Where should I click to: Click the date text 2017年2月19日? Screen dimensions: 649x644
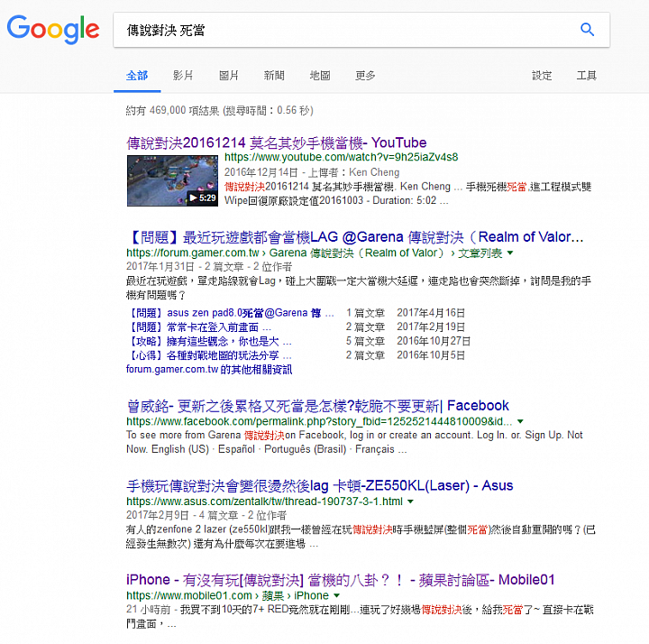(431, 327)
